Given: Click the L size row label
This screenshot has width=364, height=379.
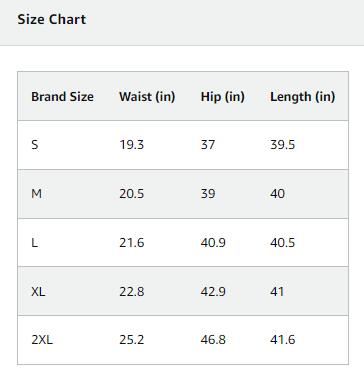Looking at the screenshot, I should [34, 243].
